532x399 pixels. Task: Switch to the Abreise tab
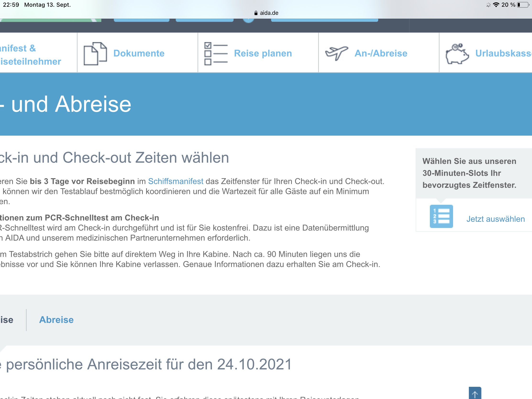[x=56, y=320]
